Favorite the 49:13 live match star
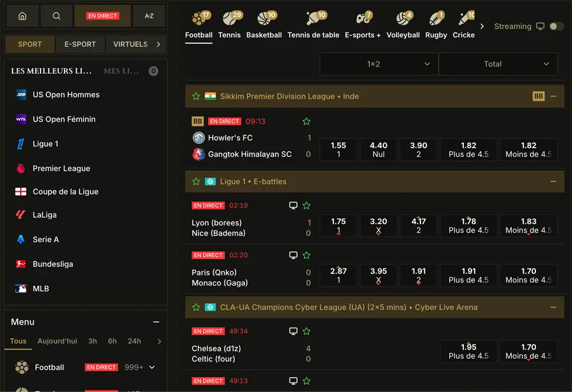The height and width of the screenshot is (392, 572). [x=307, y=381]
